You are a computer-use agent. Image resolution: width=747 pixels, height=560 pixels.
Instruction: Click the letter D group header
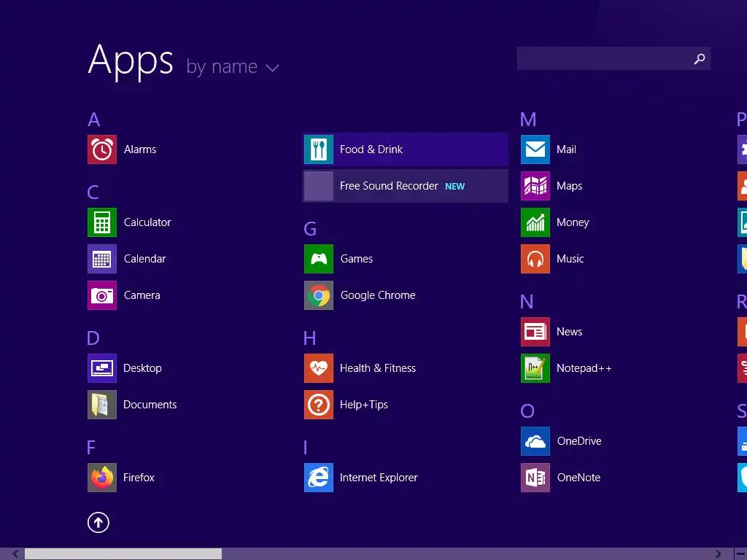pyautogui.click(x=93, y=338)
